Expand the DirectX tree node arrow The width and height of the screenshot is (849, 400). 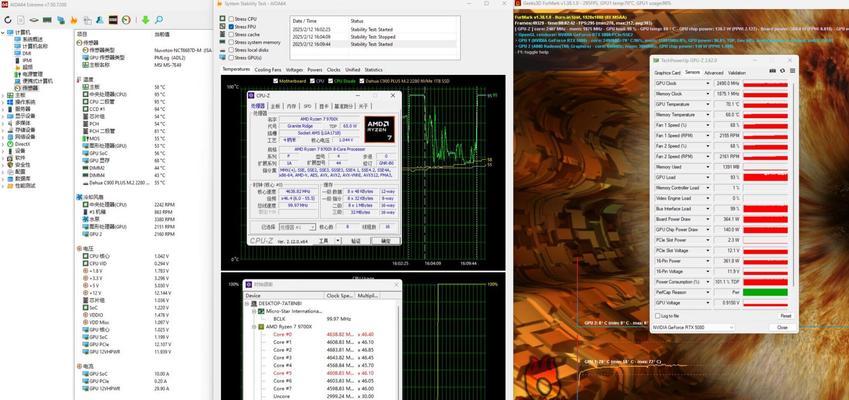pos(3,144)
